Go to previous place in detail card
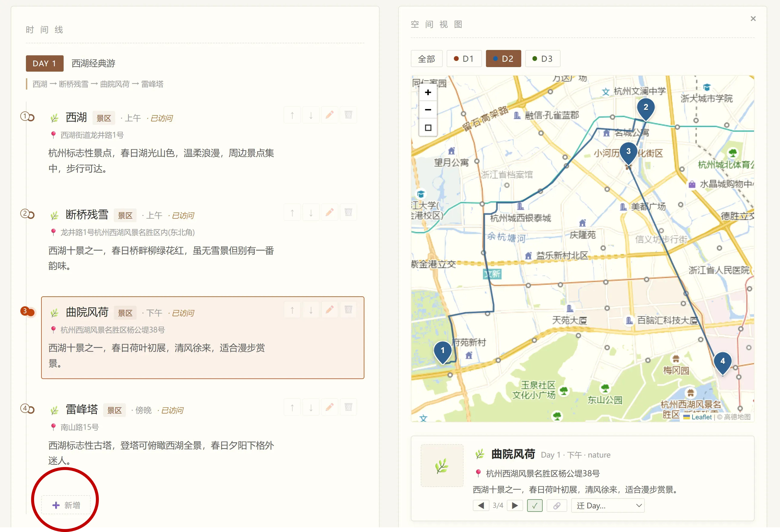The image size is (780, 532). [x=481, y=506]
